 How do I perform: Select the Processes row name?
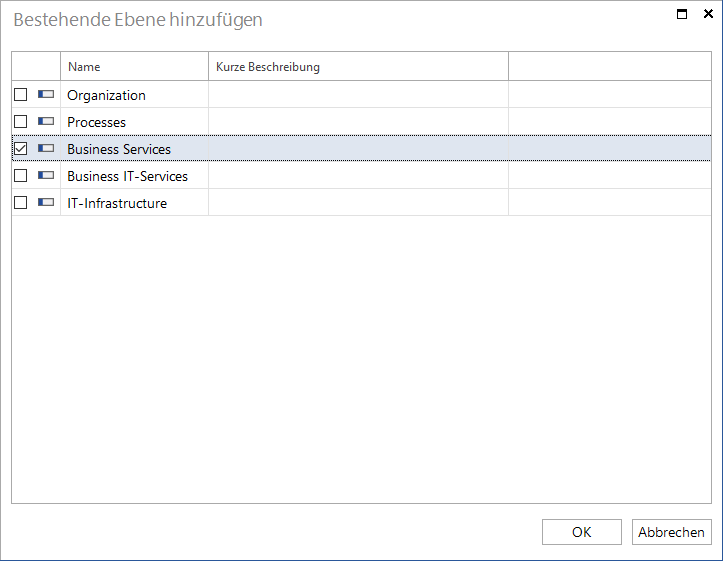click(x=96, y=122)
